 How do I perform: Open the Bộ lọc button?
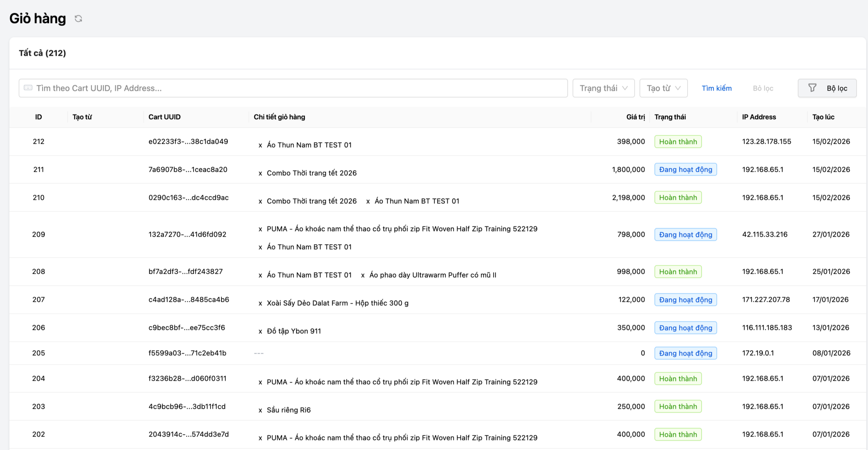(x=827, y=88)
